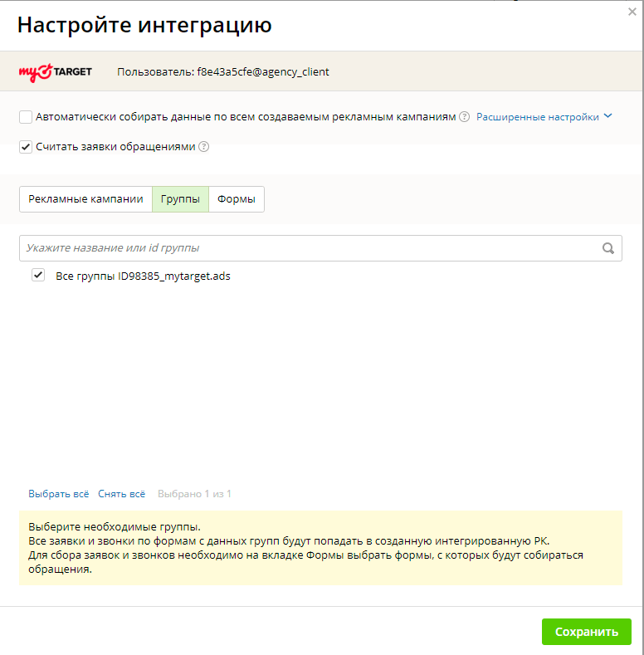Open help icon for automatic data collection
The height and width of the screenshot is (655, 644).
pos(465,117)
